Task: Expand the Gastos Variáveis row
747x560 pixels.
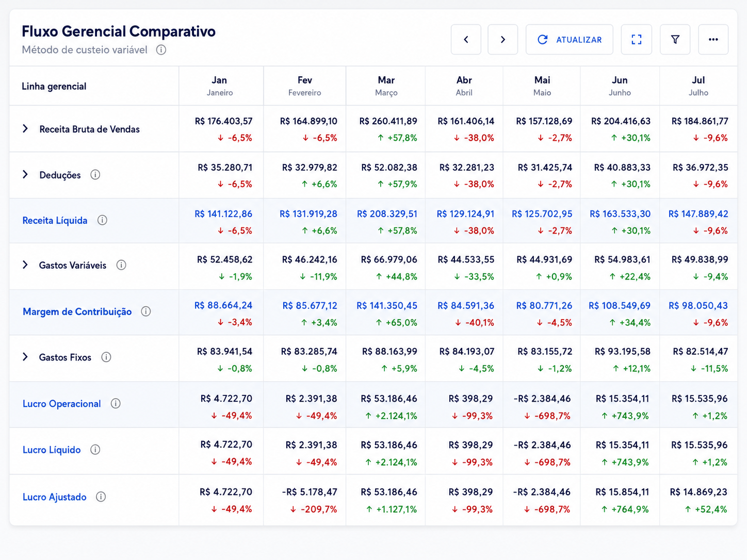Action: tap(25, 265)
